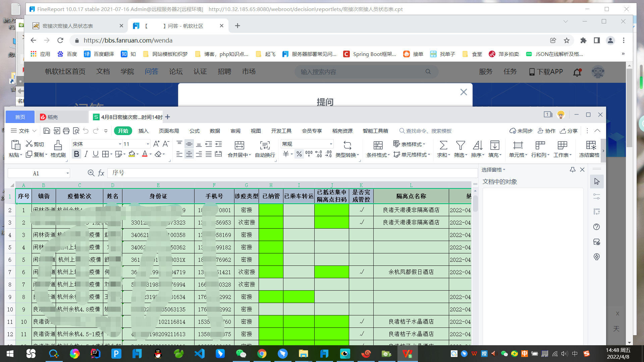The height and width of the screenshot is (362, 644).
Task: Increase font size with A+ icon
Action: pyautogui.click(x=156, y=144)
